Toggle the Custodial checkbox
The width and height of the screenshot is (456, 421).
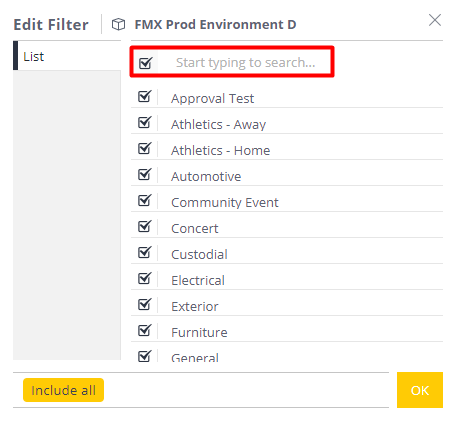click(x=145, y=253)
